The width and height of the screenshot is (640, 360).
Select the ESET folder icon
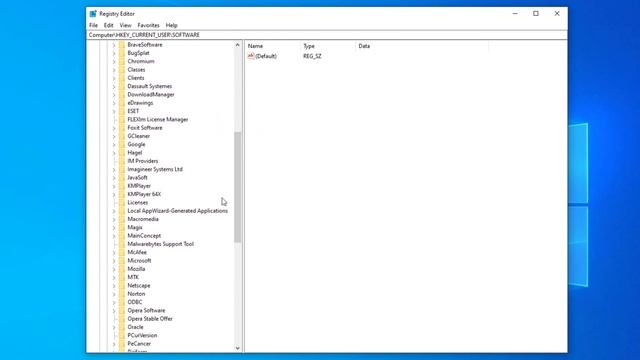[122, 111]
